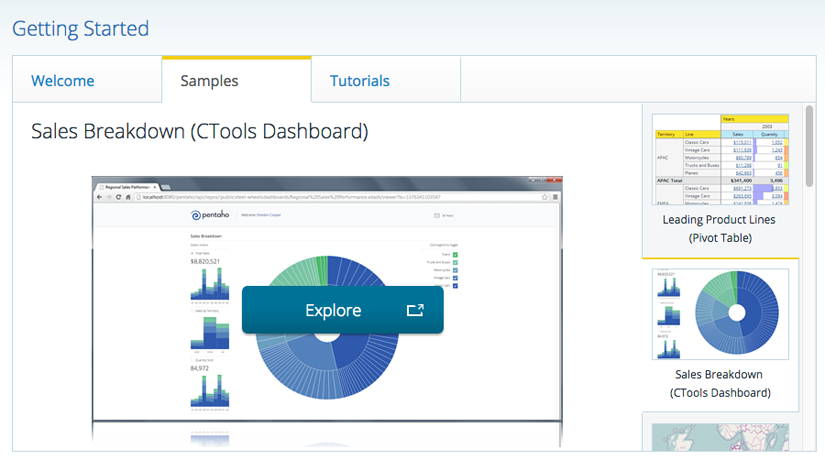825x460 pixels.
Task: Click the open-in-new-window icon on Explore
Action: [x=415, y=310]
